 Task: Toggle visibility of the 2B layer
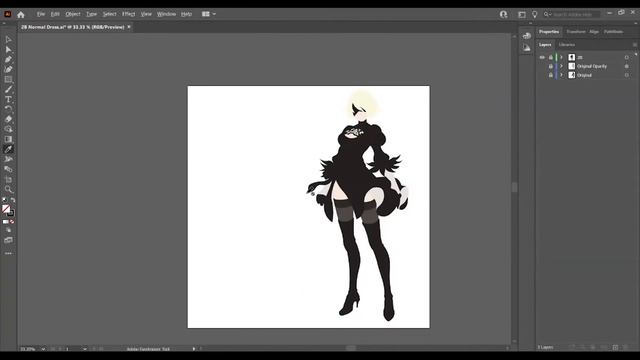click(542, 57)
